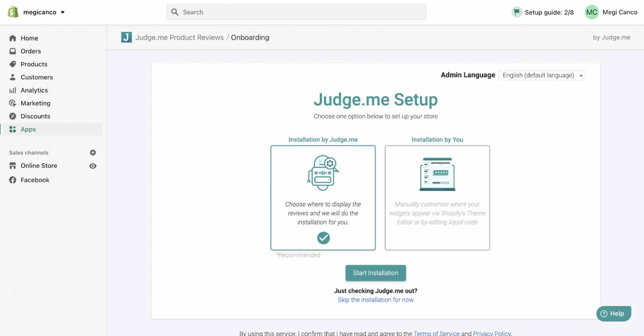Open the Terms of Service link
The height and width of the screenshot is (336, 644).
436,333
